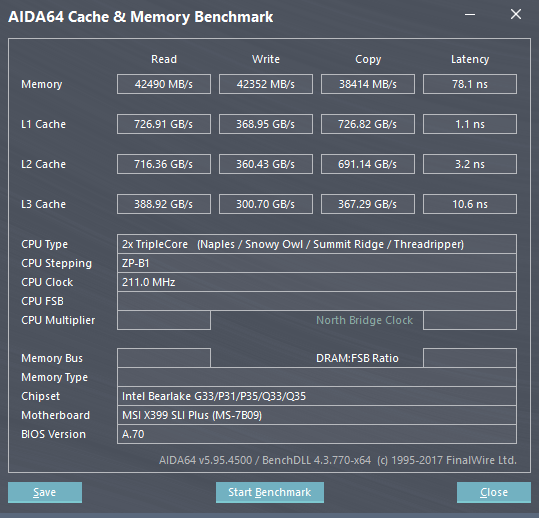539x518 pixels.
Task: Click the North Bridge Clock label
Action: tap(364, 320)
